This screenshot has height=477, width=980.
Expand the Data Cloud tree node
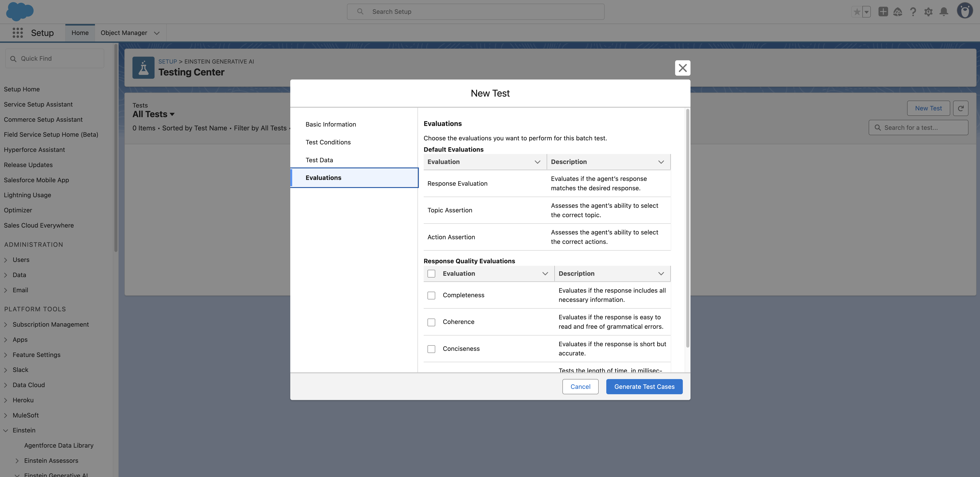click(x=6, y=385)
